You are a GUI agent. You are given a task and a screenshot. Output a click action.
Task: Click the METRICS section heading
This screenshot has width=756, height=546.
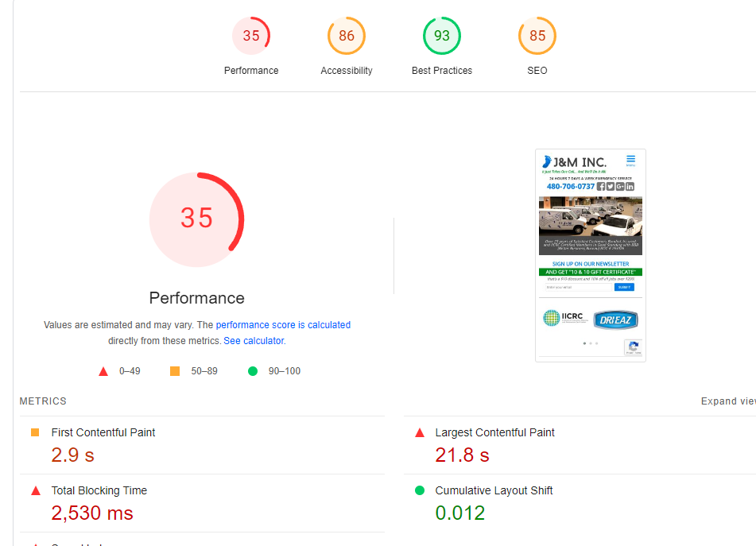(43, 401)
